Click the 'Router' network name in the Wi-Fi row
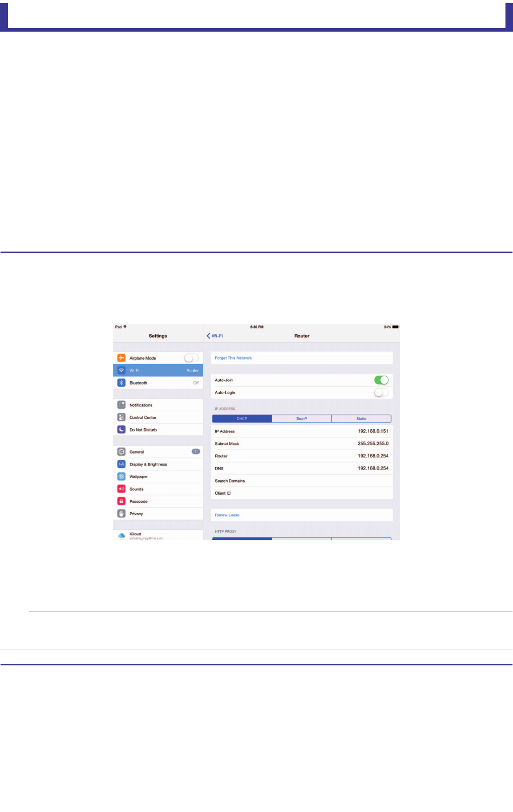513x812 pixels. click(x=193, y=371)
